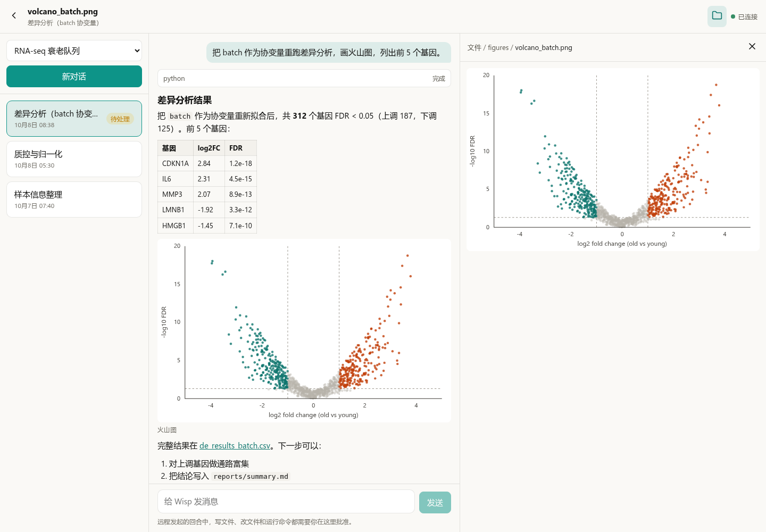
Task: Click the 已连接 connection status
Action: pyautogui.click(x=744, y=17)
